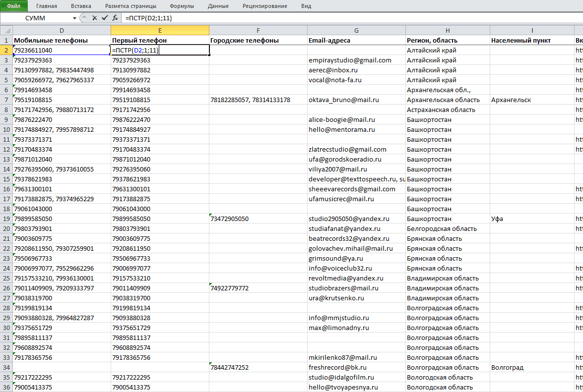Click the email empiraystudio@gmail.com
Viewport: 583px width, 392px height.
coord(350,60)
